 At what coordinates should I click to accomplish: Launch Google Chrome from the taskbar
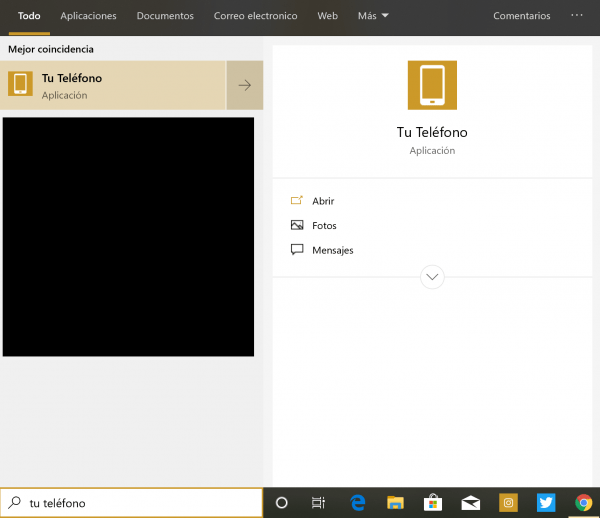point(584,502)
